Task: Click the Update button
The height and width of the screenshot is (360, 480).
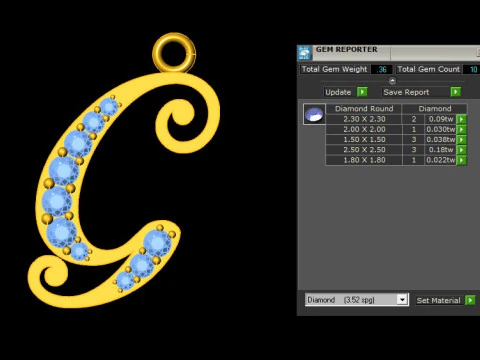Action: pos(338,92)
